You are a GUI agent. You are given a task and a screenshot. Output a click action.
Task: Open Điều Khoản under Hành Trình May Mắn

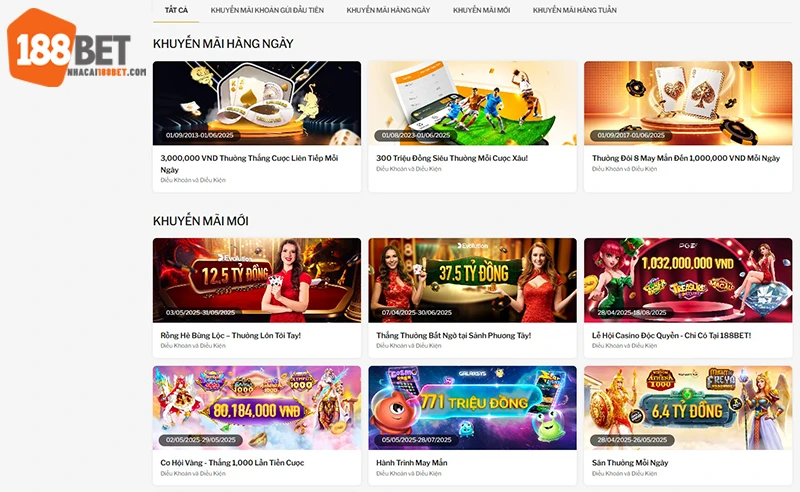pos(409,474)
